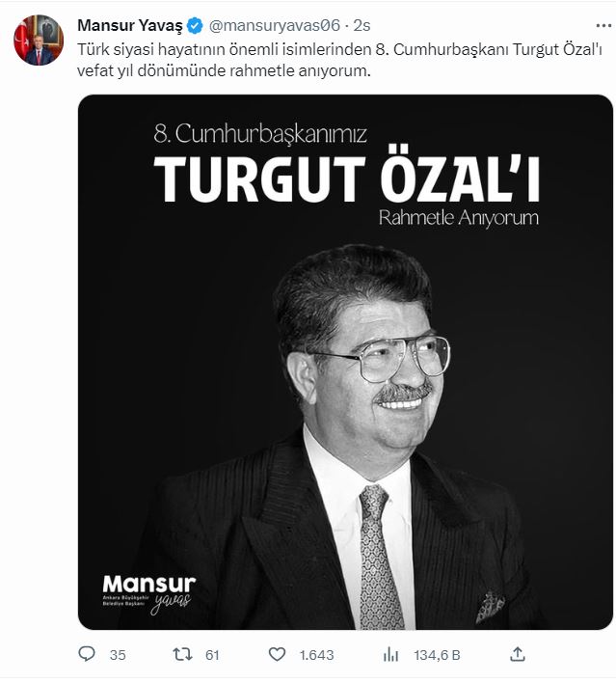Retweet the post using the retweet icon
The image size is (616, 683).
tap(182, 654)
